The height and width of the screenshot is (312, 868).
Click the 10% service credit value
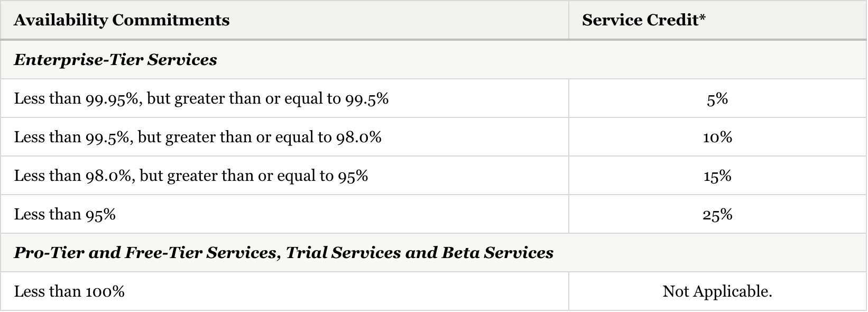coord(717,137)
